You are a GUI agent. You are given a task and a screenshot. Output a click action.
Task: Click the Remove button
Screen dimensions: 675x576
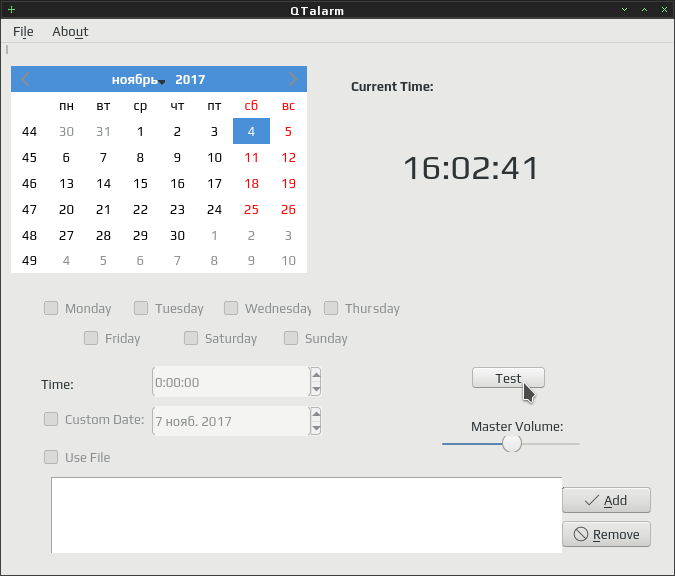click(606, 534)
